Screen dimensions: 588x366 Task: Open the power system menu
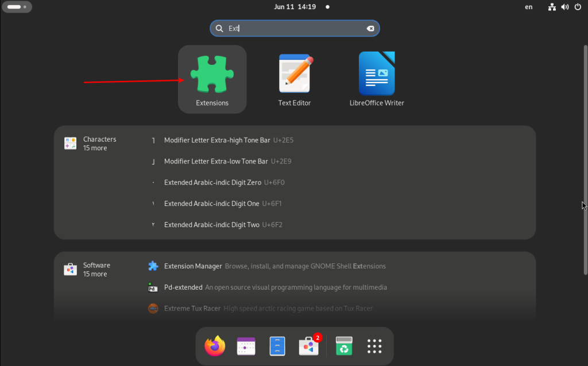pyautogui.click(x=578, y=7)
